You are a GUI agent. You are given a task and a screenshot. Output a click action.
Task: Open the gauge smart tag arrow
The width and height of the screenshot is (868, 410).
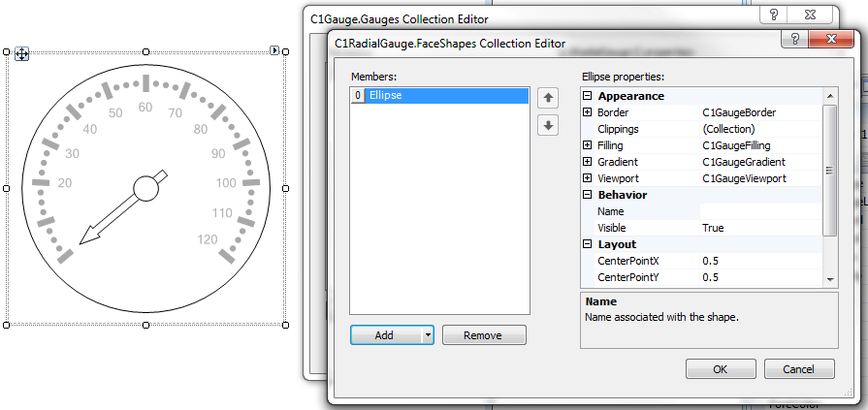click(x=274, y=49)
